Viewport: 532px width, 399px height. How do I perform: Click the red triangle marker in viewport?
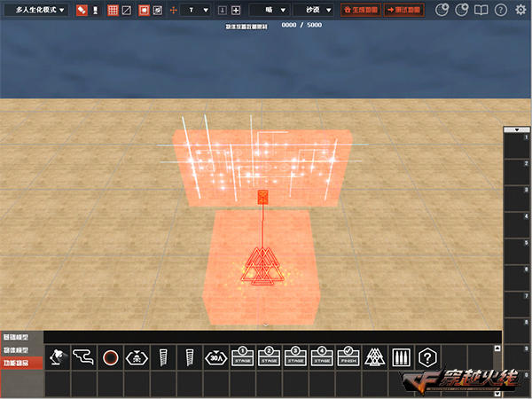pyautogui.click(x=262, y=266)
